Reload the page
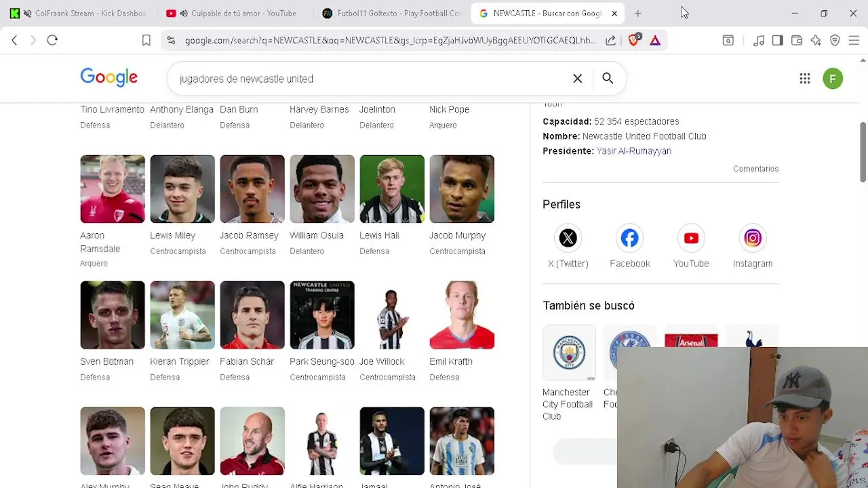The height and width of the screenshot is (488, 868). 52,40
